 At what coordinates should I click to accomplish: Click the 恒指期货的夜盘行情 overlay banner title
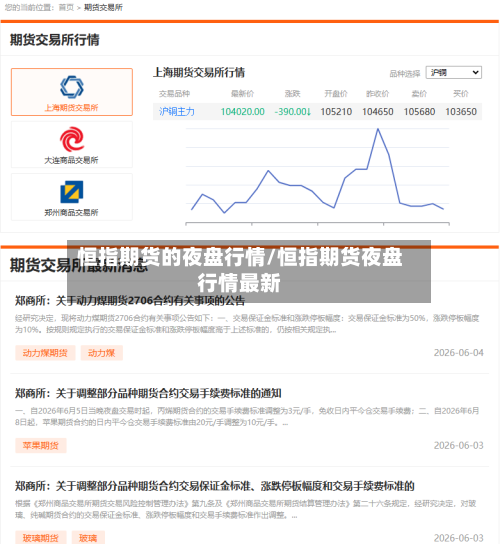(239, 270)
